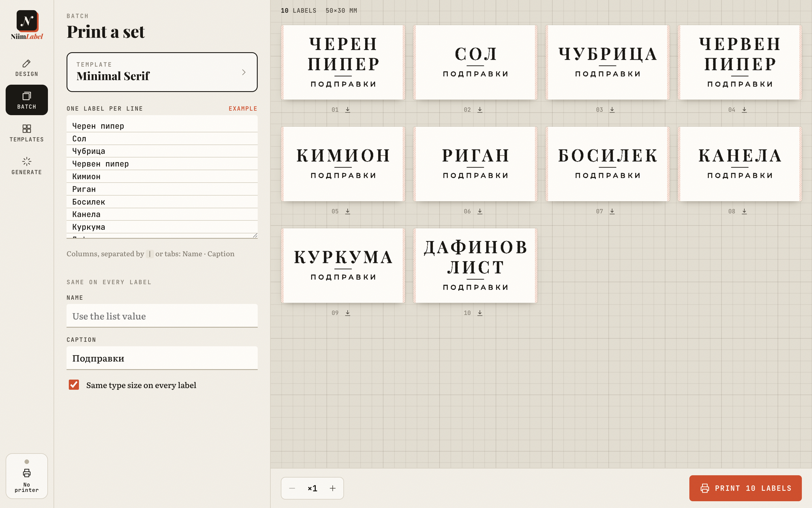Go to the Templates section
Image resolution: width=812 pixels, height=508 pixels.
[x=27, y=133]
